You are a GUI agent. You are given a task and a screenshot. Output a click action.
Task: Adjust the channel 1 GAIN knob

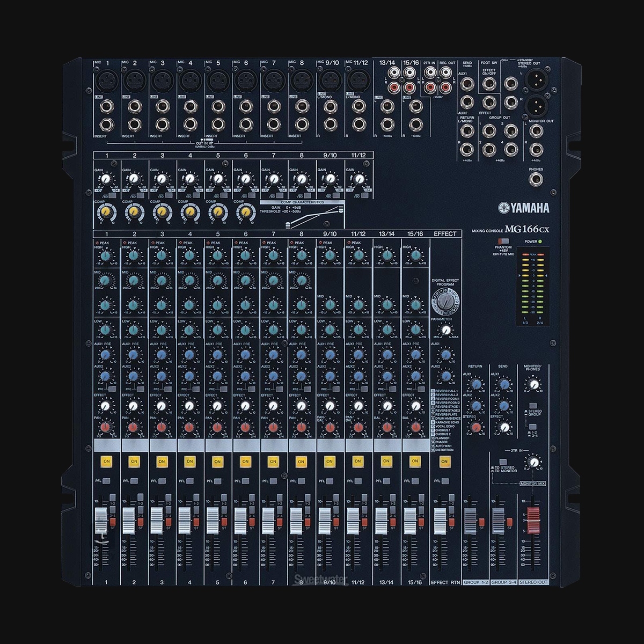coord(106,179)
